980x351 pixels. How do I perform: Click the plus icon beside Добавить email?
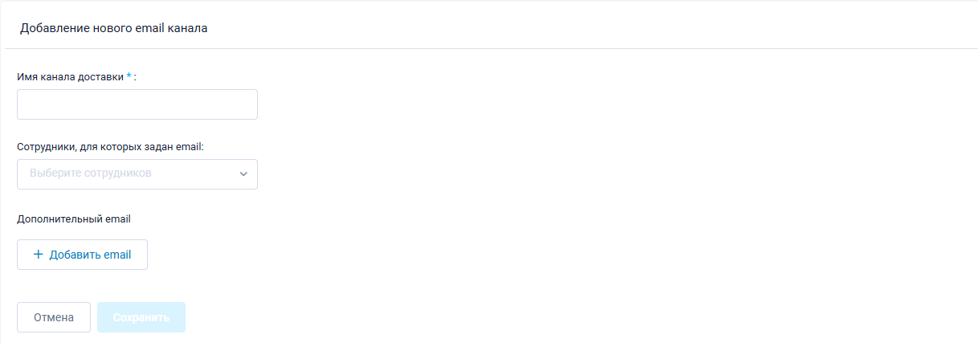[38, 255]
